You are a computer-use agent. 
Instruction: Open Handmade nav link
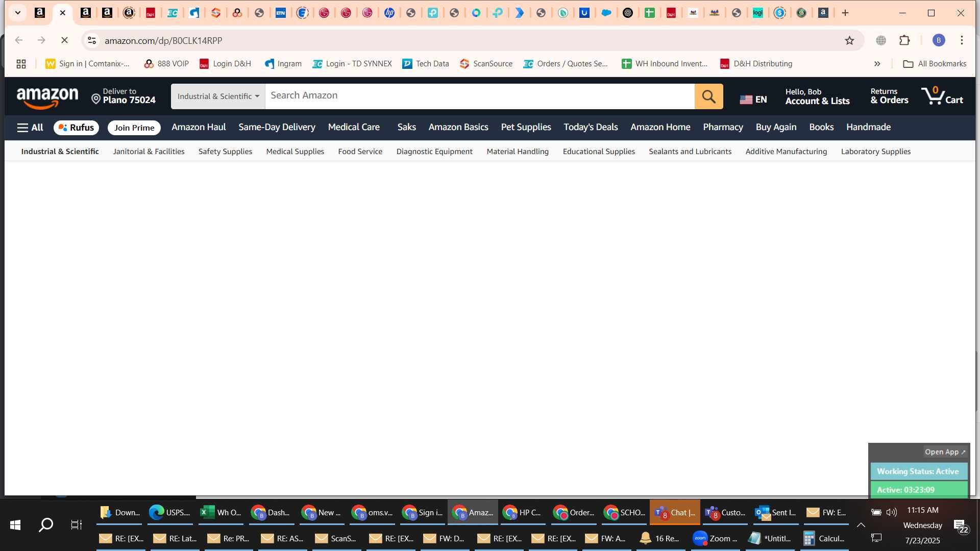pyautogui.click(x=868, y=127)
